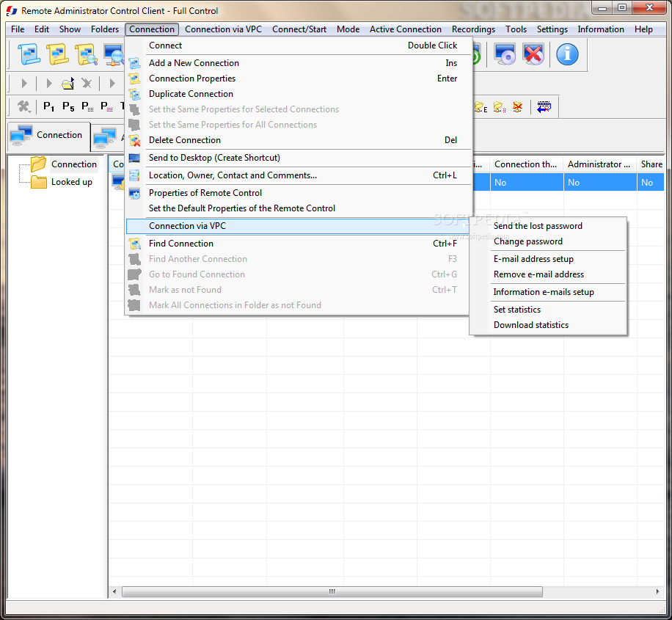672x620 pixels.
Task: Choose Send to Desktop (Create Shortcut)
Action: point(299,158)
